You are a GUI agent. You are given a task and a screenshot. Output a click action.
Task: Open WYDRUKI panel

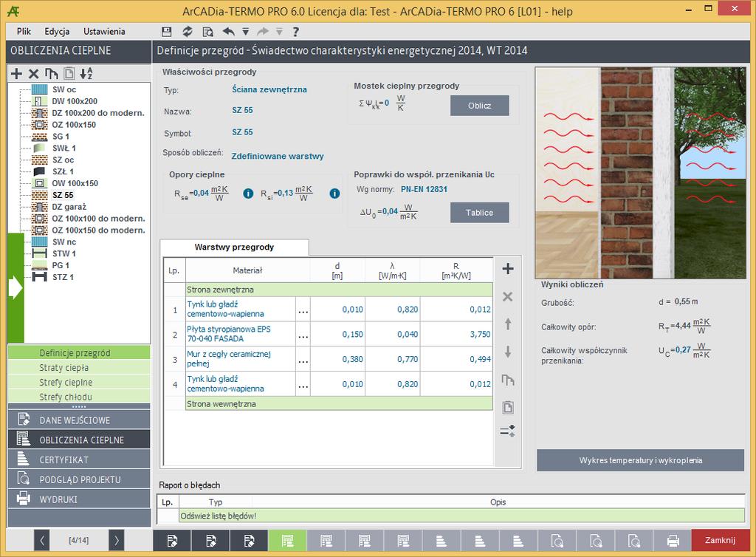click(79, 499)
